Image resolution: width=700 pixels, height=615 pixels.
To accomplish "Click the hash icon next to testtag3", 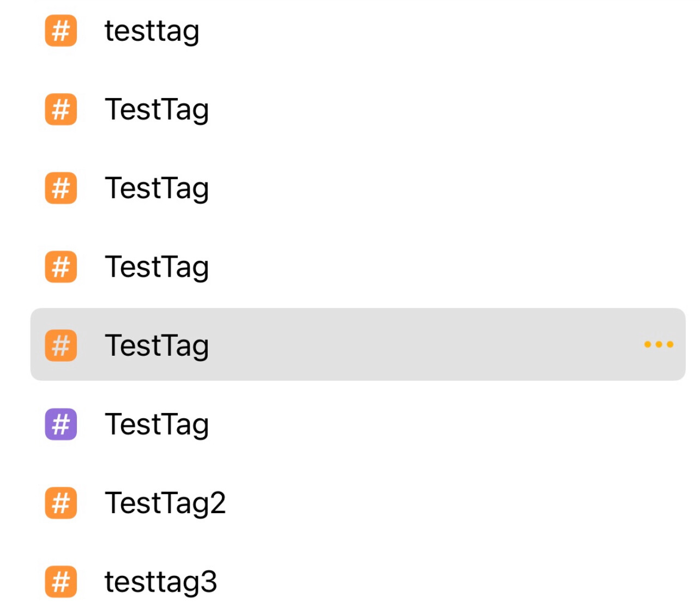I will tap(61, 581).
